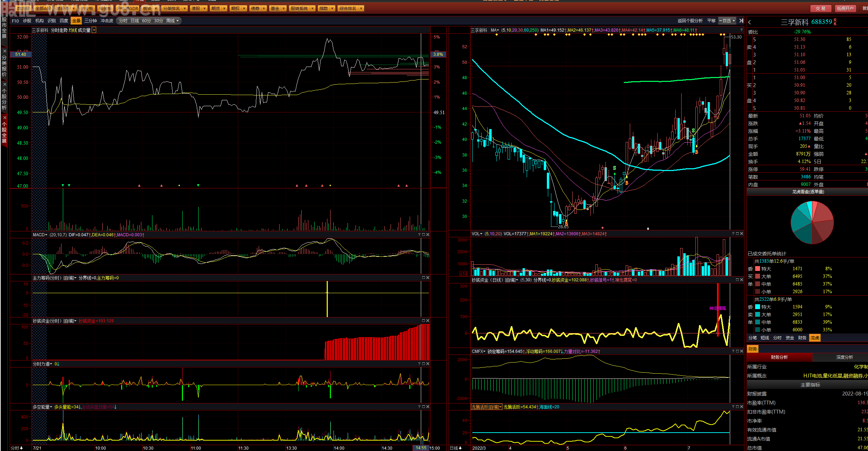Image resolution: width=868 pixels, height=451 pixels.
Task: Maximize the CMFX indicator panel
Action: pos(737,351)
